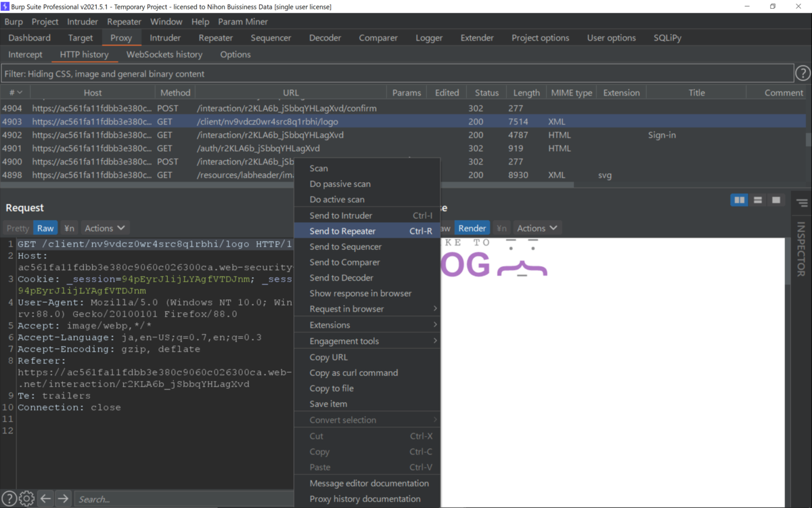Screen dimensions: 812x508
Task: Open the proxy Options sub-tab
Action: click(x=235, y=54)
